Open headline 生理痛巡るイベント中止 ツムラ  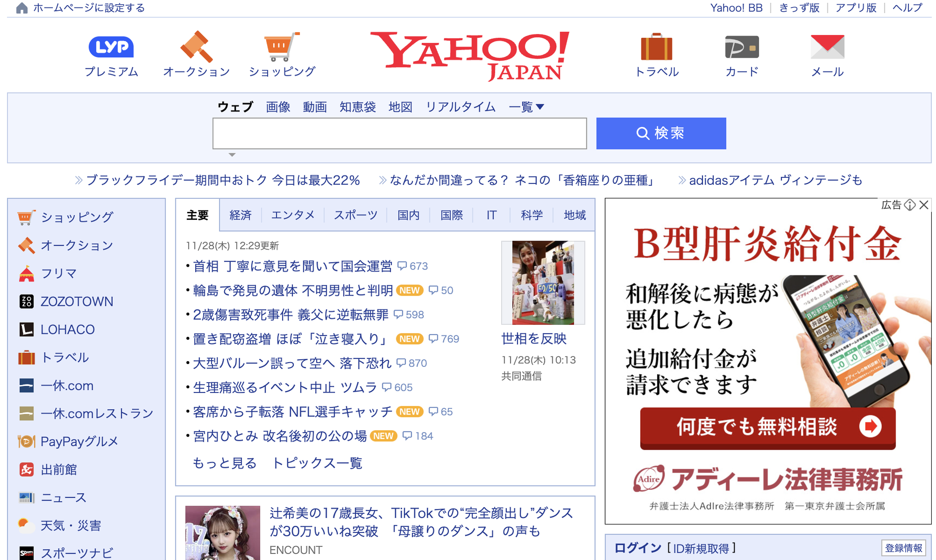coord(285,388)
